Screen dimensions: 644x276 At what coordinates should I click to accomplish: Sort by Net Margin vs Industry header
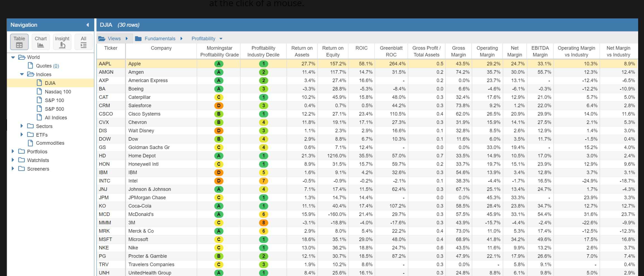point(618,51)
